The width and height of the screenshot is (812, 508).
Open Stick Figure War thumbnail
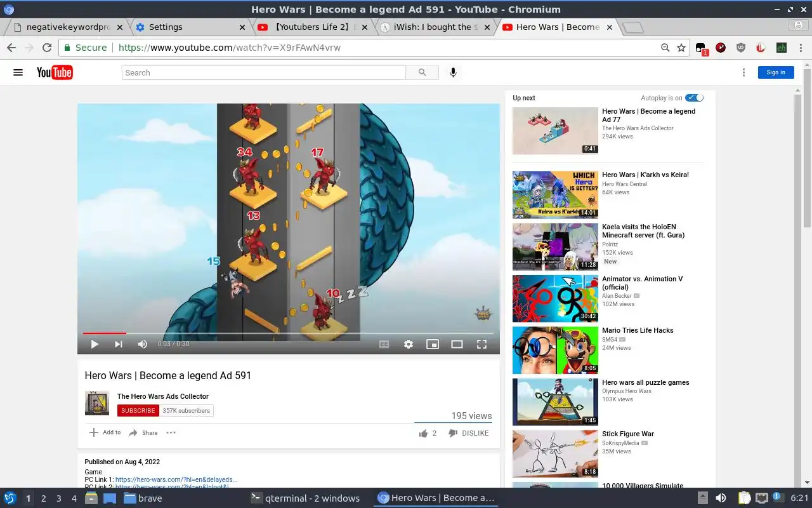[x=555, y=454]
